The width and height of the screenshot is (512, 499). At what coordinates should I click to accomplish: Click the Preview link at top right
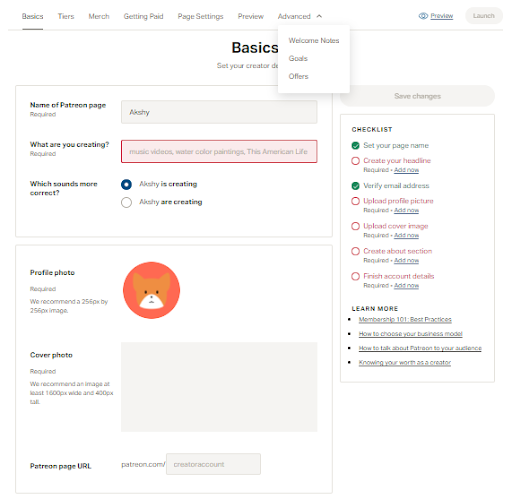pos(442,16)
